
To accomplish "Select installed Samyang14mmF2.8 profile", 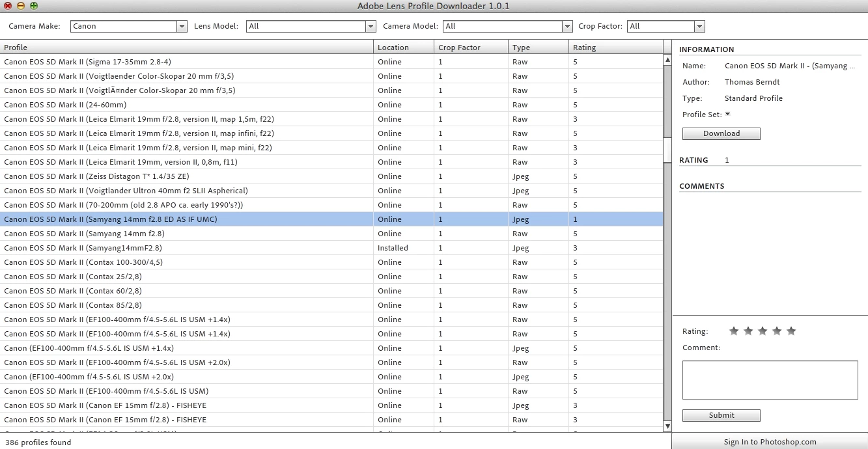I will [331, 248].
